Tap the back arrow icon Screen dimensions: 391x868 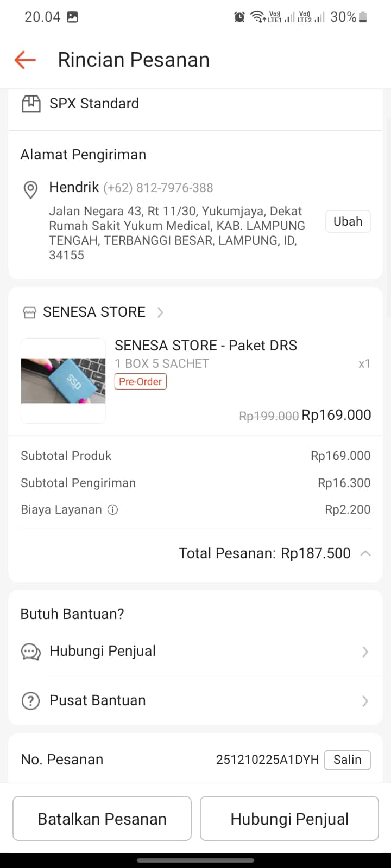(25, 60)
